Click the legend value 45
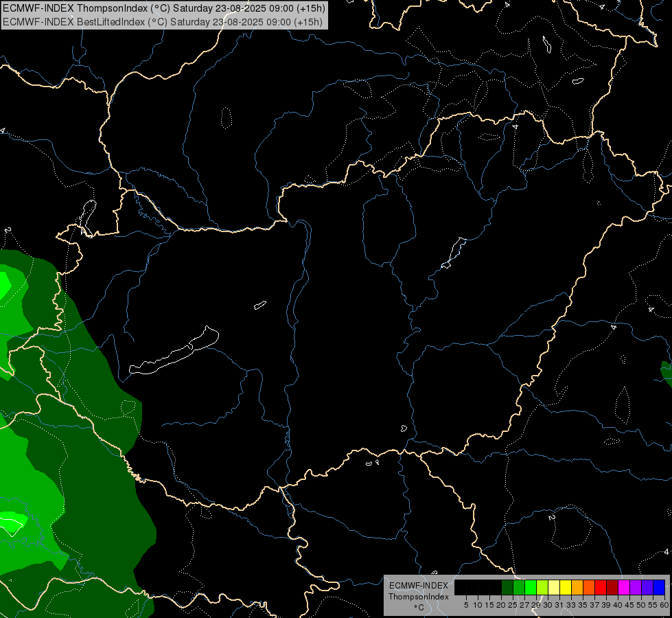The height and width of the screenshot is (618, 672). tap(630, 605)
